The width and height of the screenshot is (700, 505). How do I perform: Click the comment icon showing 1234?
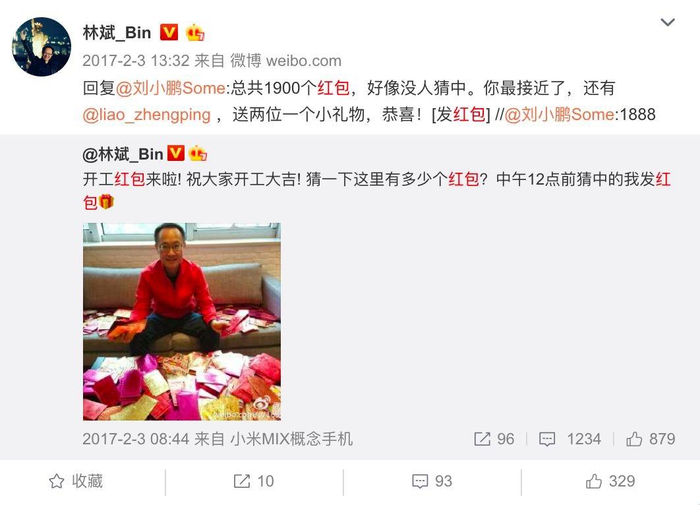pyautogui.click(x=547, y=439)
